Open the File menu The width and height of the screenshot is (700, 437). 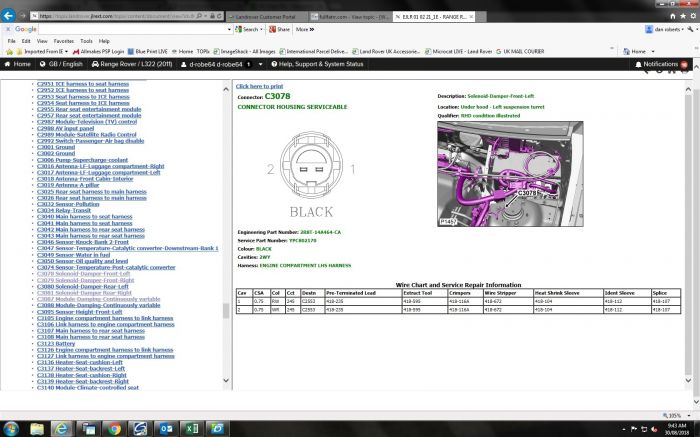click(x=12, y=41)
